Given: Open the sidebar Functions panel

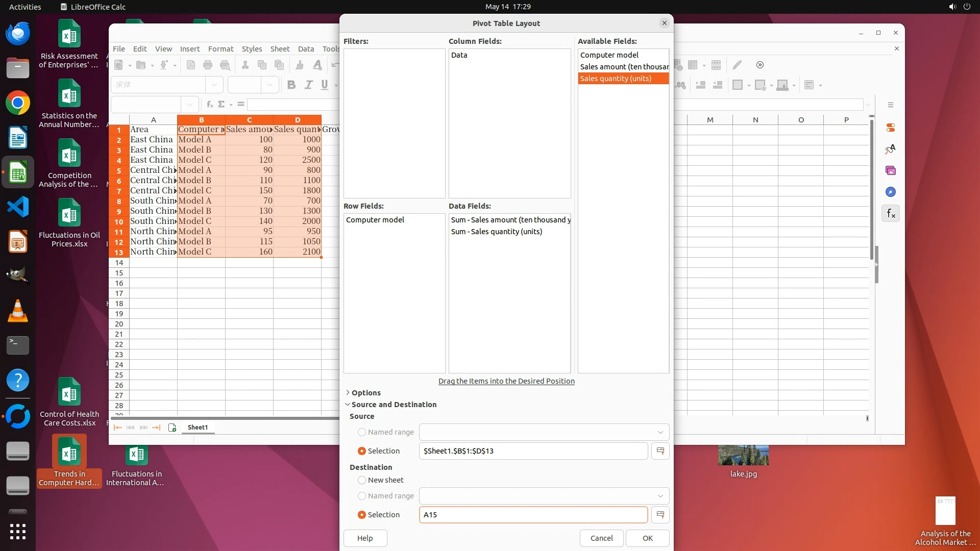Looking at the screenshot, I should (x=891, y=214).
